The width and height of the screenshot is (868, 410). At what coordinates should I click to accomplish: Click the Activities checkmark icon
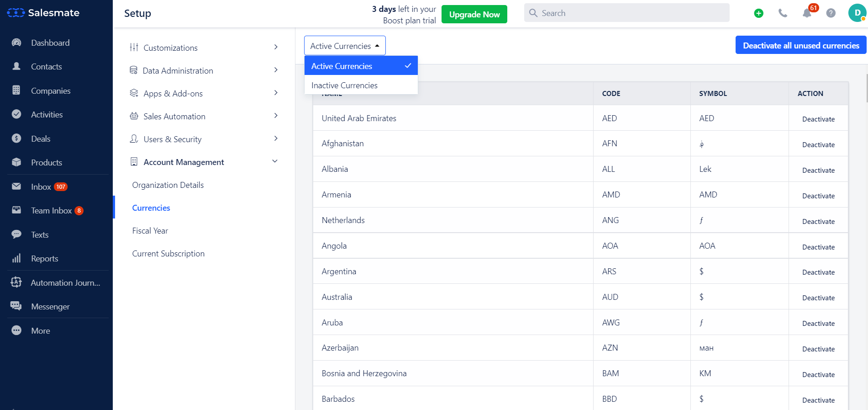tap(16, 114)
